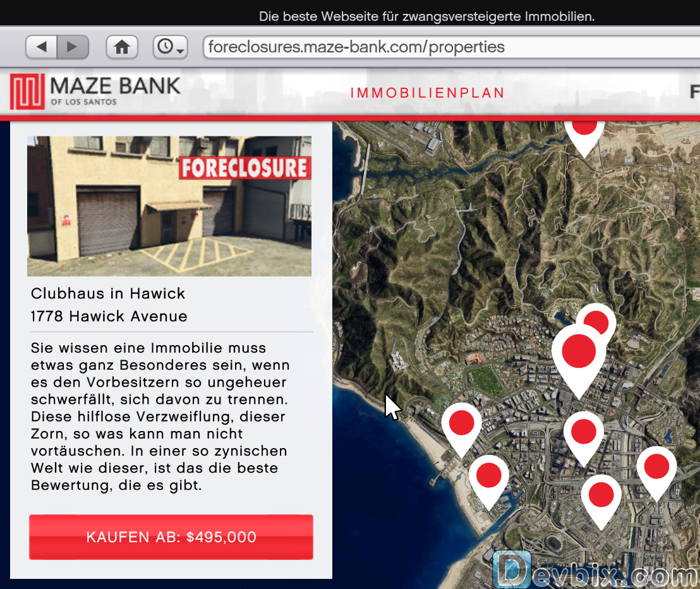Buy property via KAUFEN AB: $495,000 button
Image resolution: width=700 pixels, height=589 pixels.
[171, 537]
